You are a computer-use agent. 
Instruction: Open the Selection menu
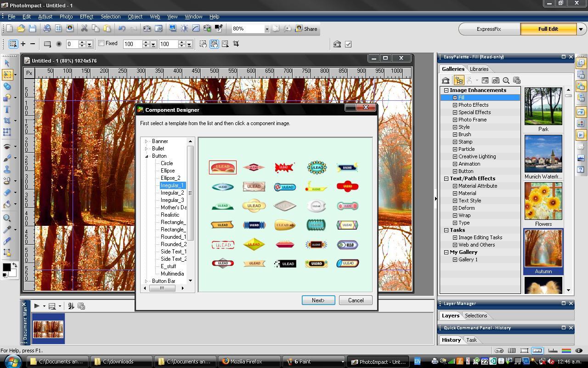pyautogui.click(x=110, y=17)
